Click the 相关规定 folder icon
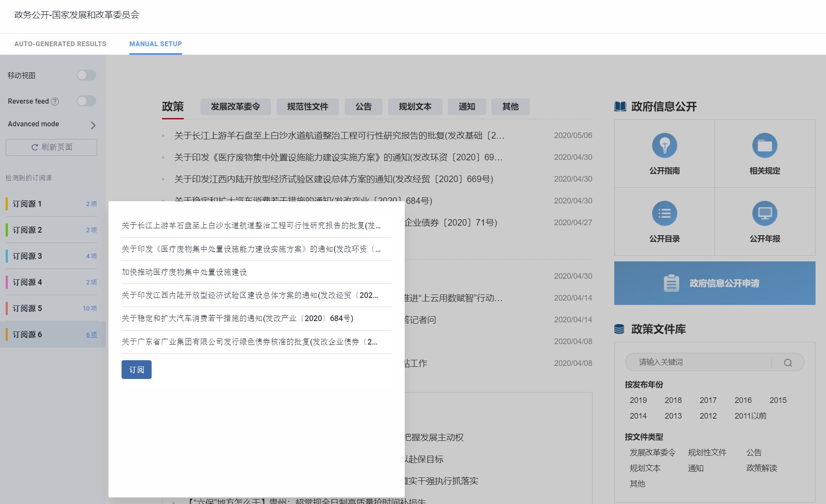Viewport: 826px width, 504px height. tap(765, 145)
